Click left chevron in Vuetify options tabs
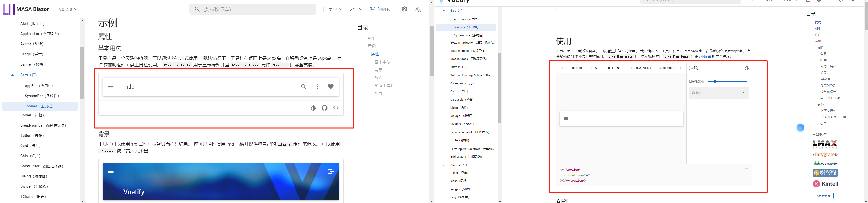 (x=562, y=68)
